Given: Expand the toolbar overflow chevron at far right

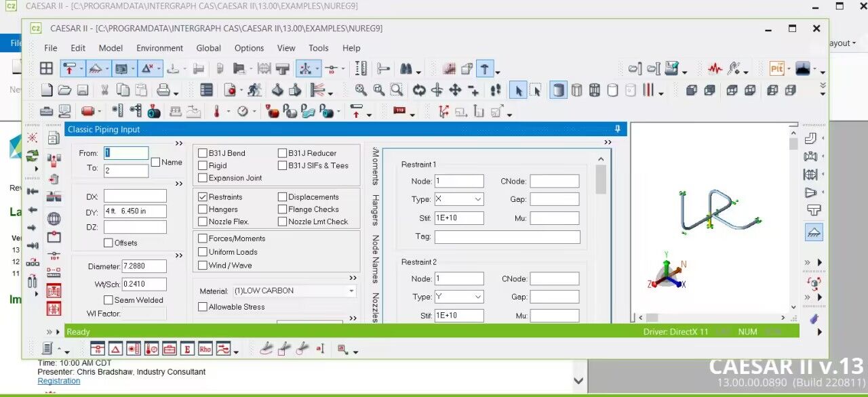Looking at the screenshot, I should (823, 89).
